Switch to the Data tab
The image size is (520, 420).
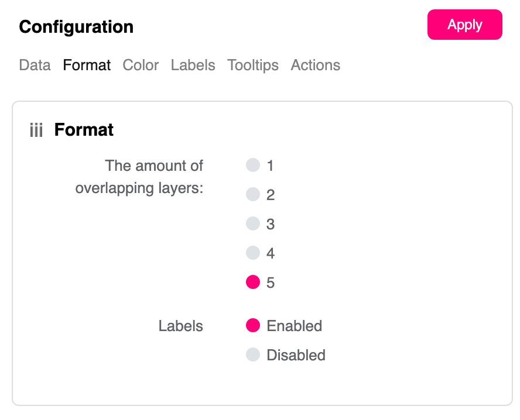click(35, 65)
